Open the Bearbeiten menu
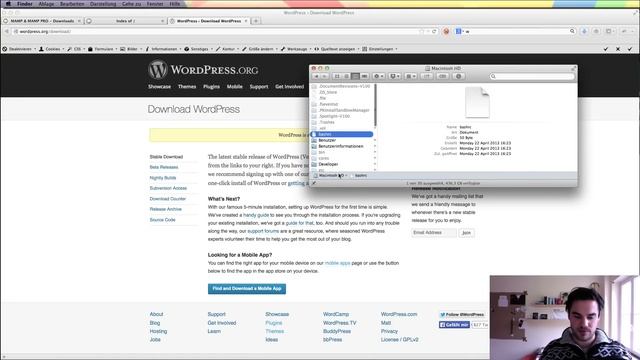Screen dimensions: 640x360 pyautogui.click(x=72, y=4)
